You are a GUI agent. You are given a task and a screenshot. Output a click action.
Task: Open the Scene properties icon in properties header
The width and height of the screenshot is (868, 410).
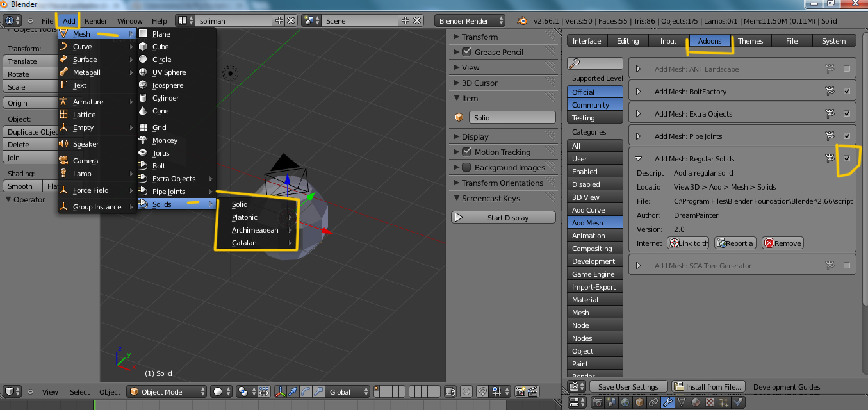(611, 402)
